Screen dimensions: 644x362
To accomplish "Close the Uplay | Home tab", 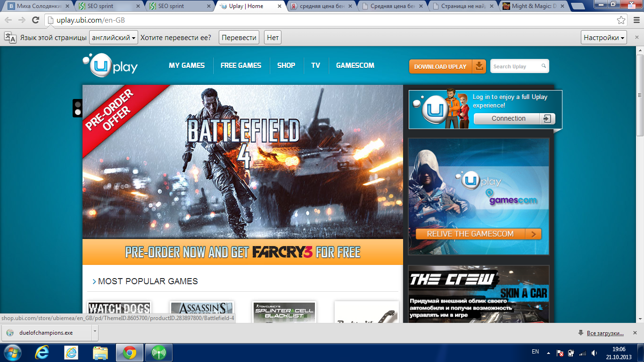I will tap(280, 7).
